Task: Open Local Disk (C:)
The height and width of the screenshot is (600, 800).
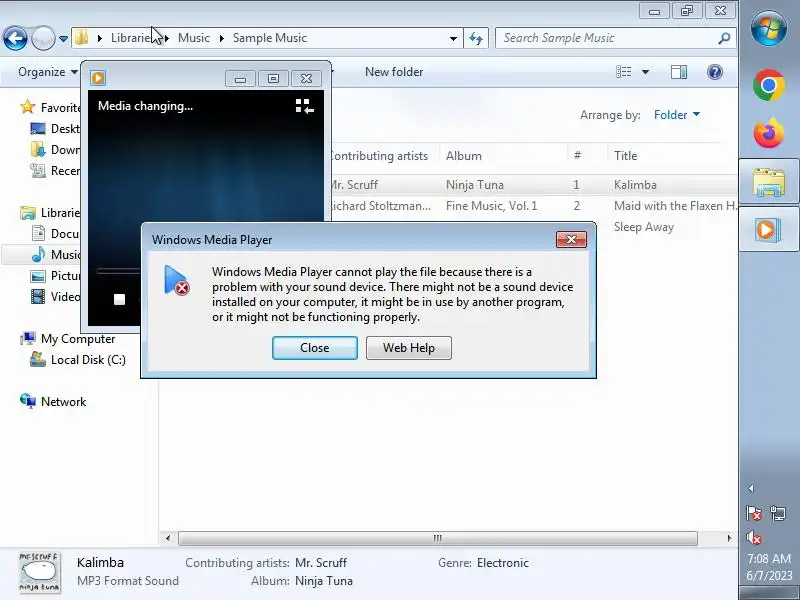Action: [x=78, y=360]
